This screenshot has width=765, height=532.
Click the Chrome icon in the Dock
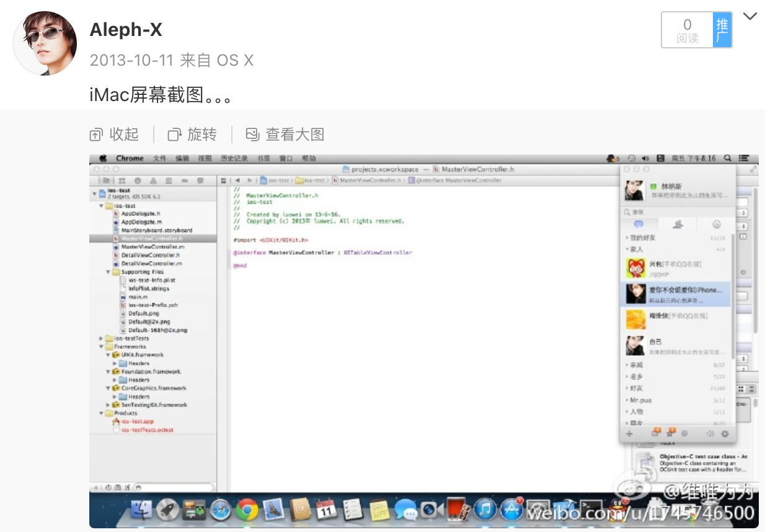247,510
